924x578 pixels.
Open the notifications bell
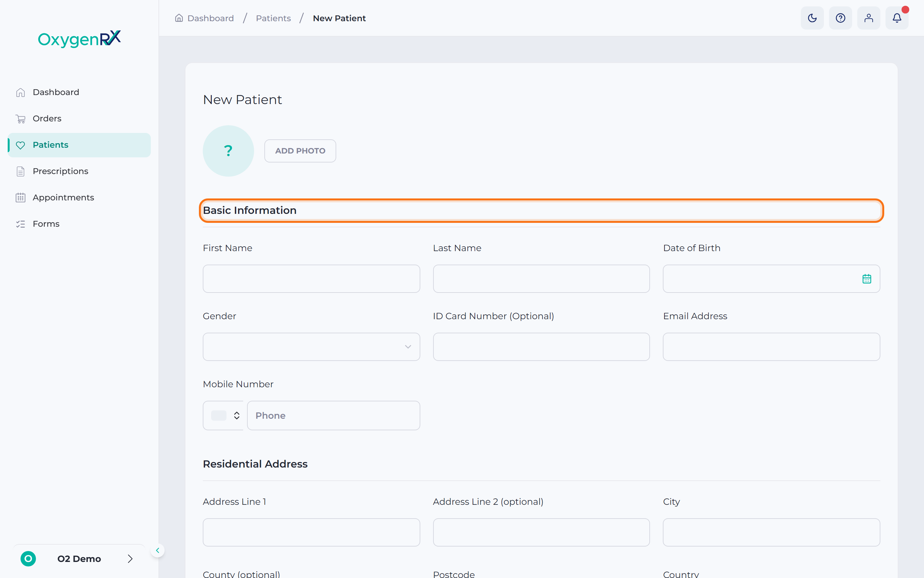897,18
